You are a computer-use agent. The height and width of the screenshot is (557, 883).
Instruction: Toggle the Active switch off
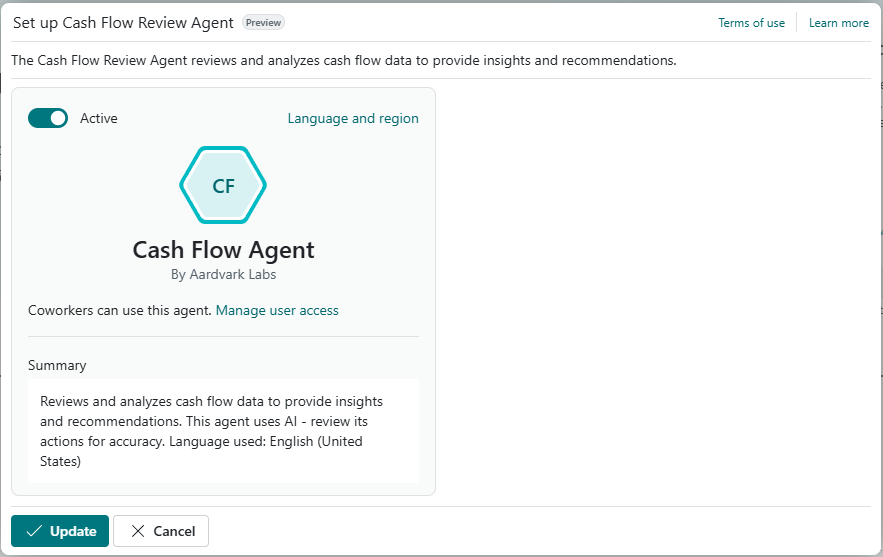(48, 118)
